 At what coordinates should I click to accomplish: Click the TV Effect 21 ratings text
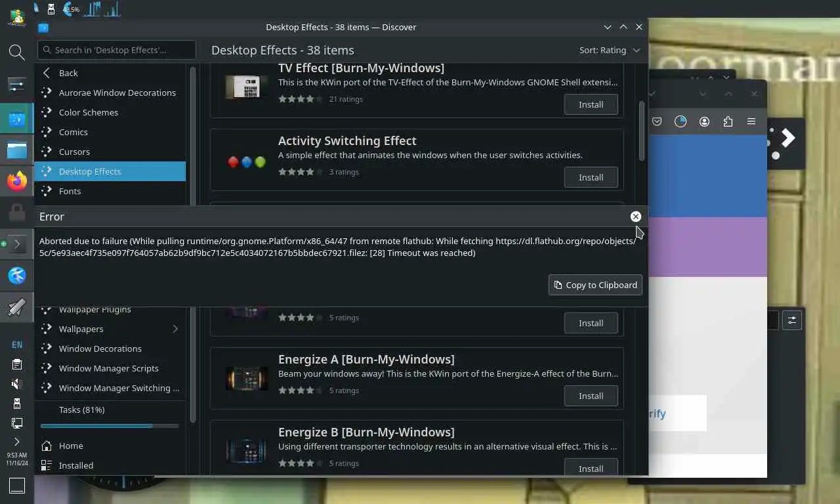click(346, 99)
